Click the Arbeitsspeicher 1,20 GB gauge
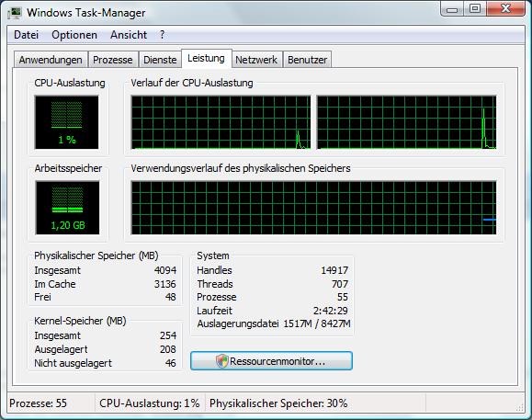The width and height of the screenshot is (532, 420). point(67,208)
